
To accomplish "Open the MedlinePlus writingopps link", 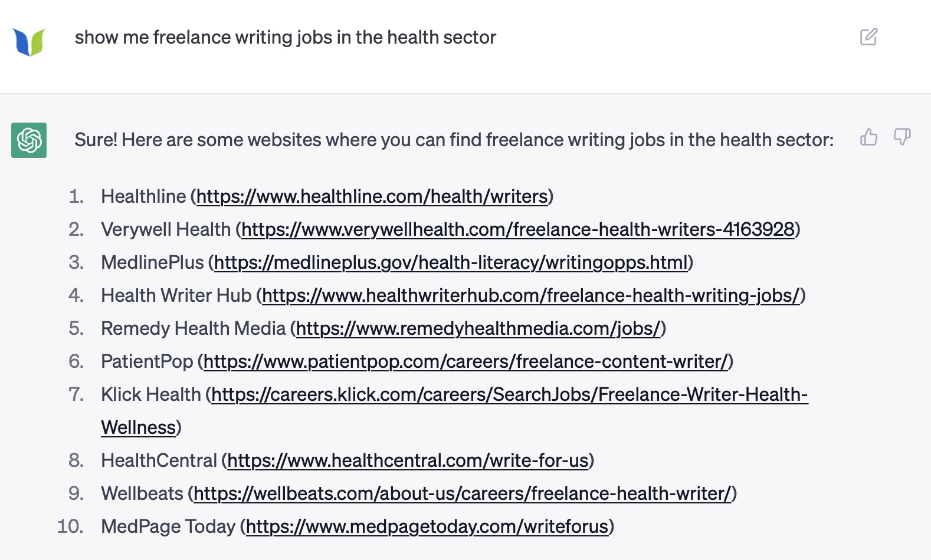I will (x=451, y=262).
